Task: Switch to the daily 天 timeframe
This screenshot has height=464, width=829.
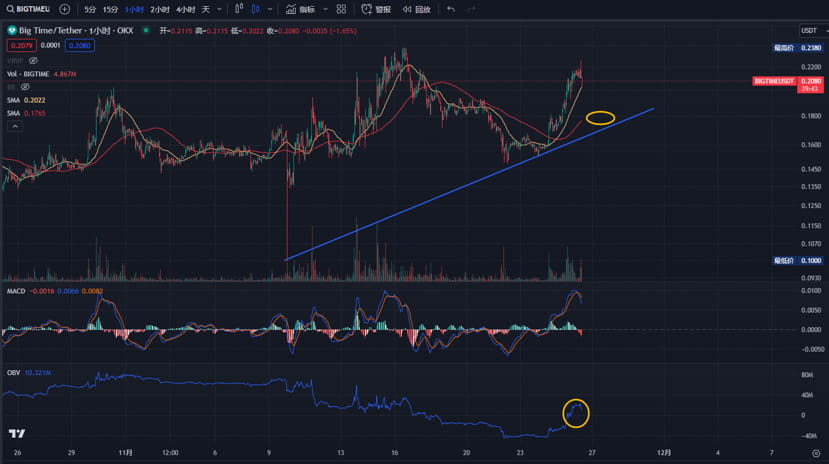Action: [206, 9]
